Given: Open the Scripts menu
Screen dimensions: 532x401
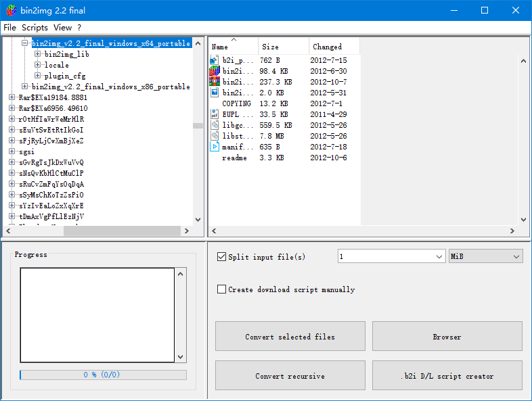Looking at the screenshot, I should click(x=35, y=28).
